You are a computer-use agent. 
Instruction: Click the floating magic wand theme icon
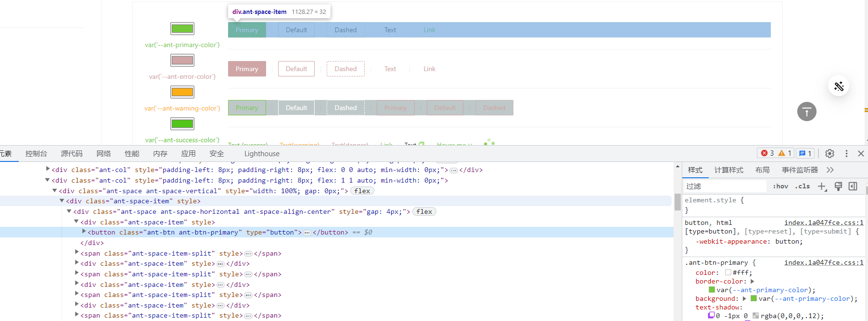[839, 86]
